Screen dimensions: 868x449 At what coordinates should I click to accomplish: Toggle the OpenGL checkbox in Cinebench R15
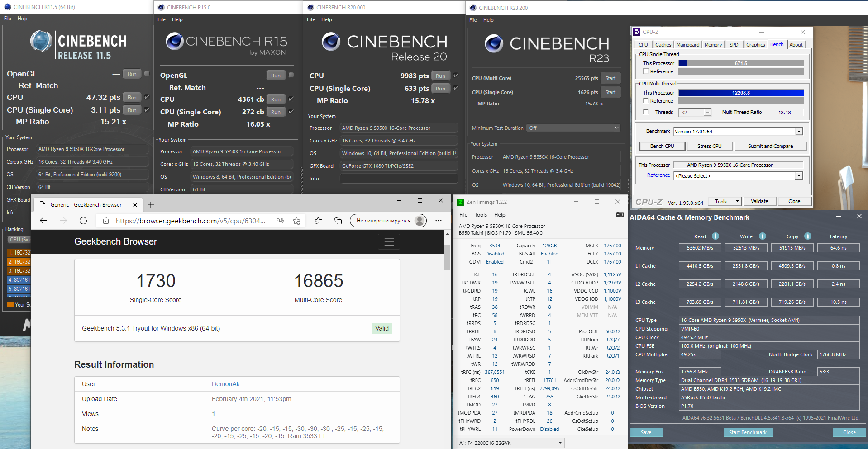click(291, 75)
